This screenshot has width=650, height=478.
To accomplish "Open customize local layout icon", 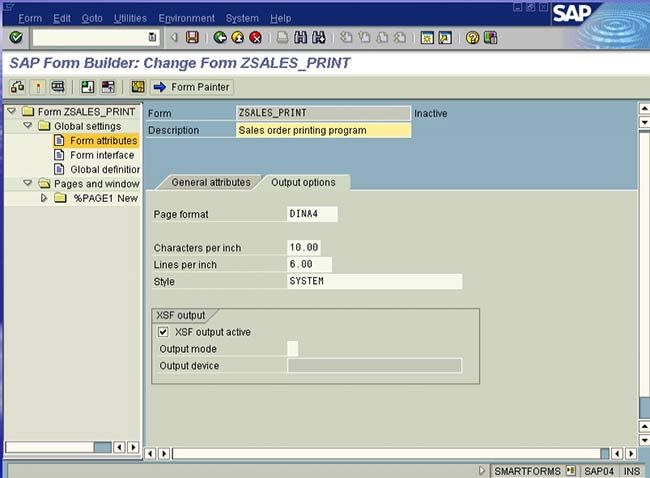I will (490, 38).
